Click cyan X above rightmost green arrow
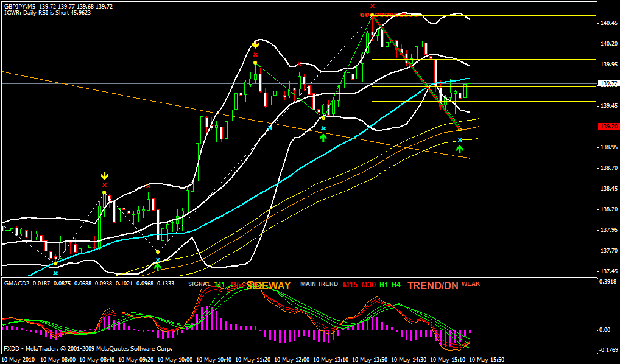The width and height of the screenshot is (620, 364). [460, 140]
